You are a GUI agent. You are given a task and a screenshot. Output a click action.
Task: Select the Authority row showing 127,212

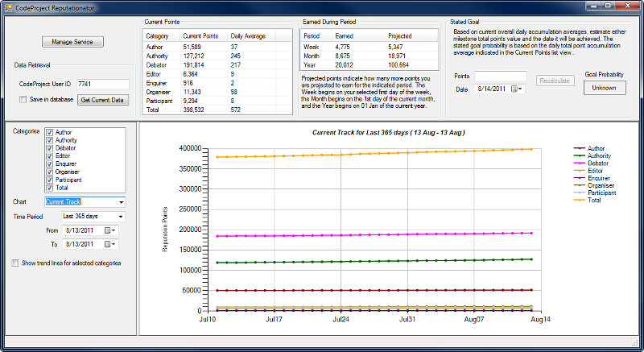click(217, 56)
